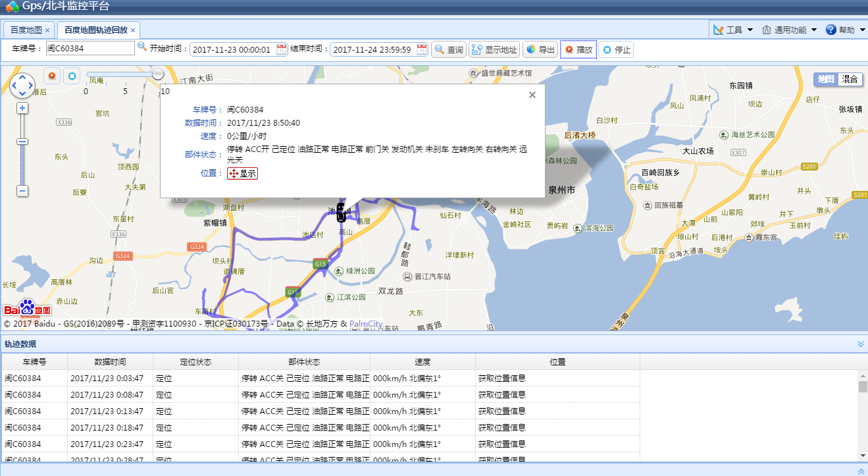Click 获取位置信息 in the 0:03:47 row
868x476 pixels.
(502, 378)
